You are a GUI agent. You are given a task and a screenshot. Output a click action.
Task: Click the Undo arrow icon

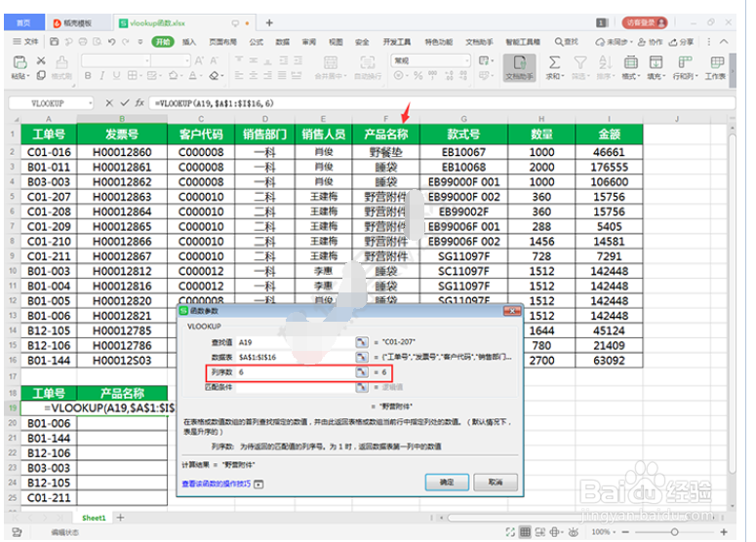pos(111,42)
